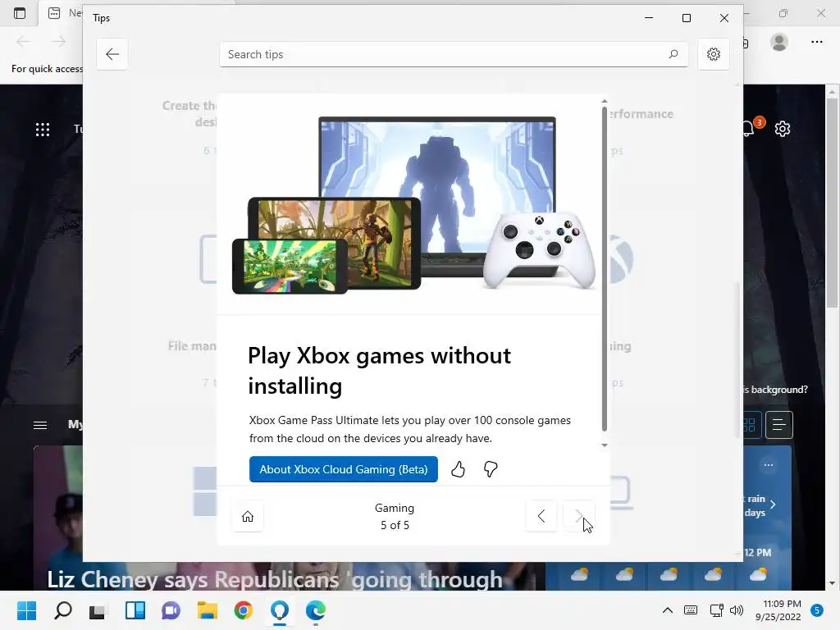This screenshot has height=630, width=840.
Task: Click the Gaming 5 of 5 label
Action: 395,517
